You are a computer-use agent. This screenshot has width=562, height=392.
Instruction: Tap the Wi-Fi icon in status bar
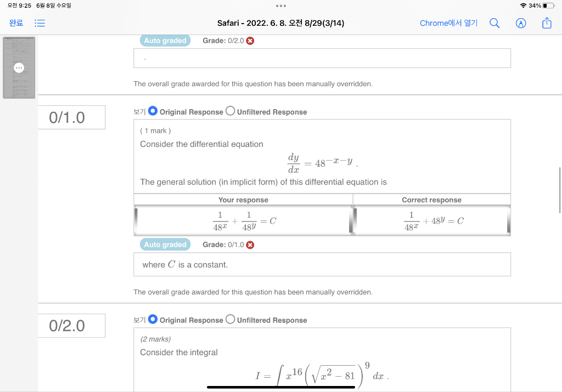[522, 5]
